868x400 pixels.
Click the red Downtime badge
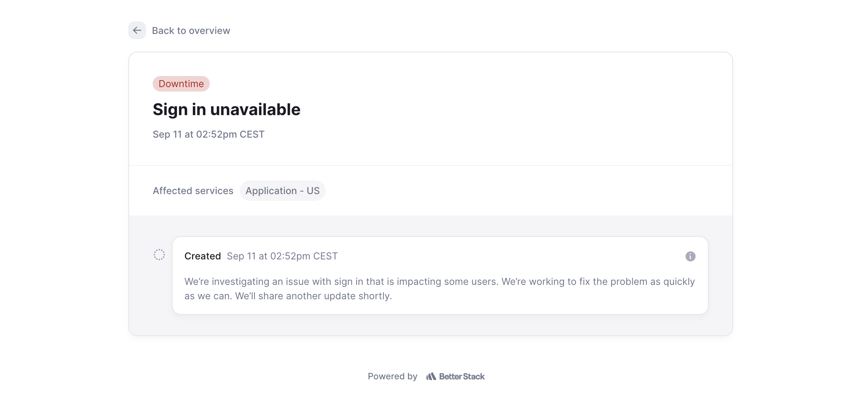tap(181, 84)
